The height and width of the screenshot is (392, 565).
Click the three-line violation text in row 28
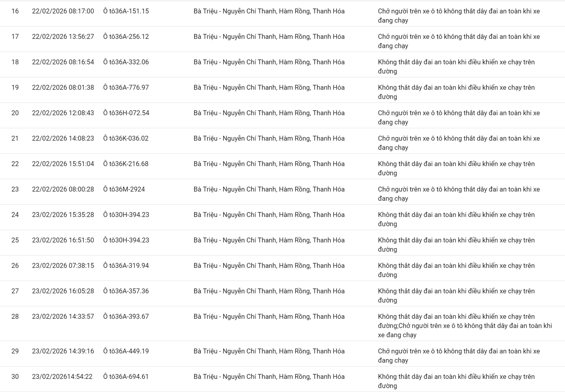[464, 325]
